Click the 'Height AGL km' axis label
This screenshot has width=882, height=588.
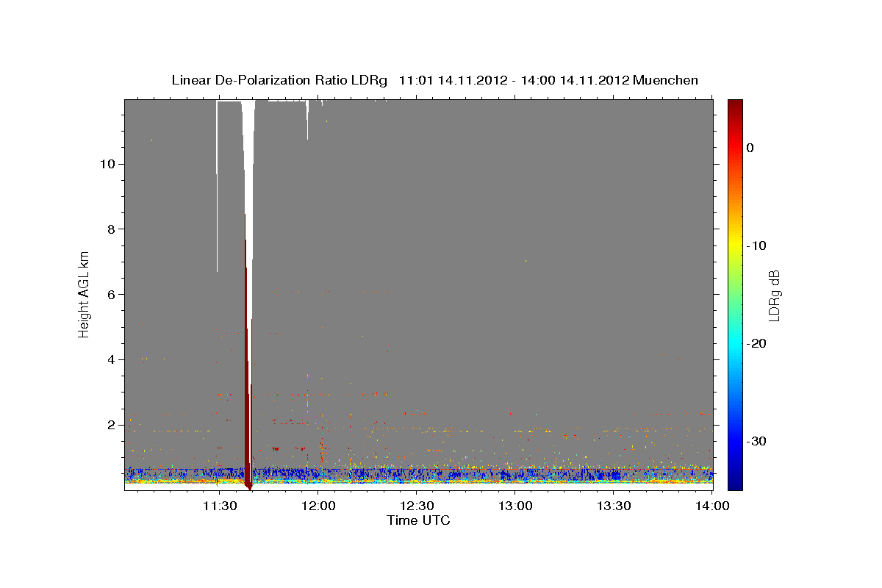(85, 293)
